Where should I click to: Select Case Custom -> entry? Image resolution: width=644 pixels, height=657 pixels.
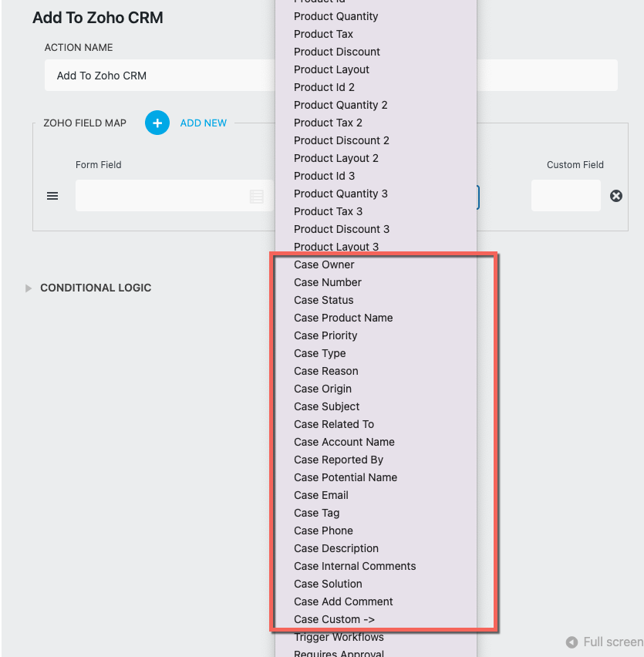click(x=334, y=619)
